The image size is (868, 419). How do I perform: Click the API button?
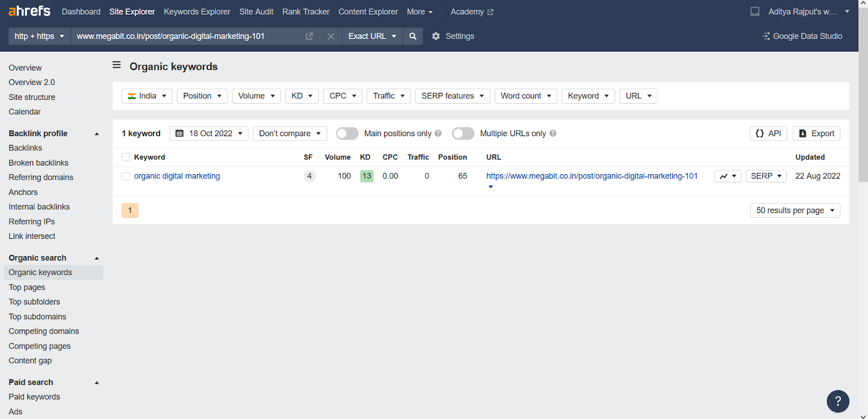pyautogui.click(x=768, y=134)
